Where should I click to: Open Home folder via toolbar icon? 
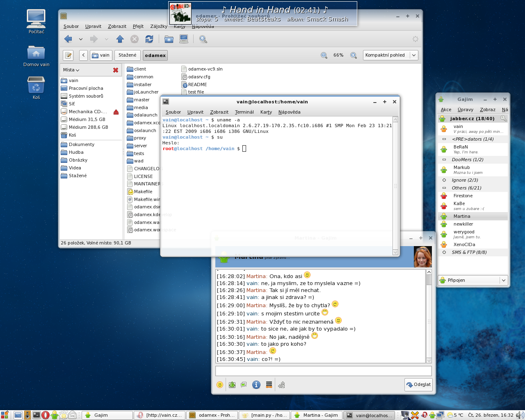169,39
